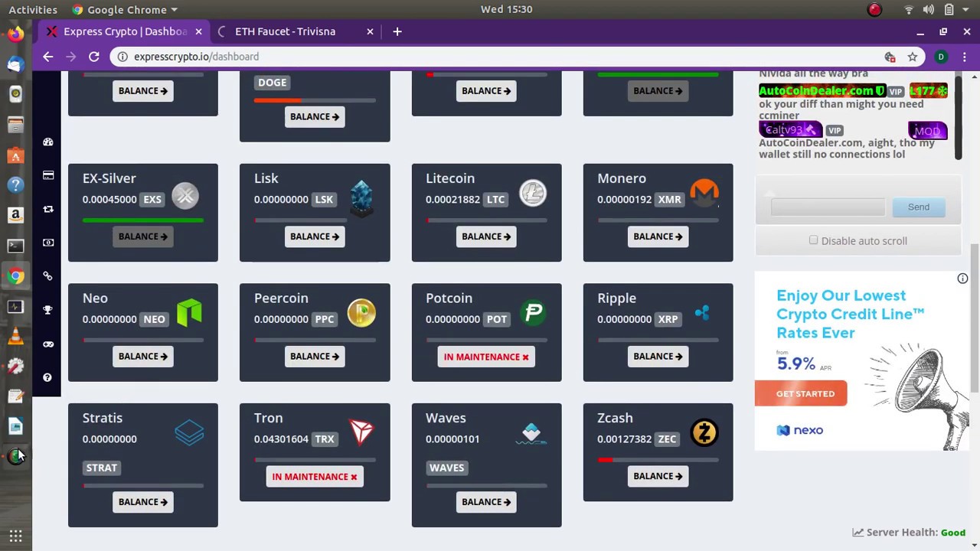This screenshot has width=980, height=551.
Task: Click the Zcash yellow coin logo
Action: pyautogui.click(x=704, y=432)
